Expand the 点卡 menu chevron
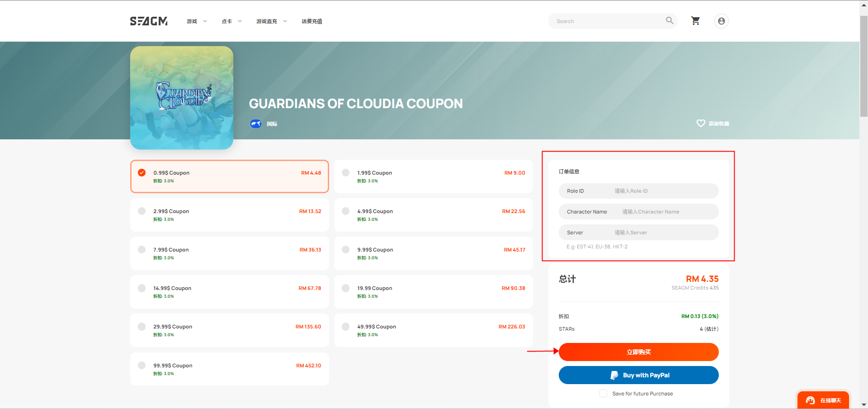Screen dimensions: 868x409 point(240,21)
